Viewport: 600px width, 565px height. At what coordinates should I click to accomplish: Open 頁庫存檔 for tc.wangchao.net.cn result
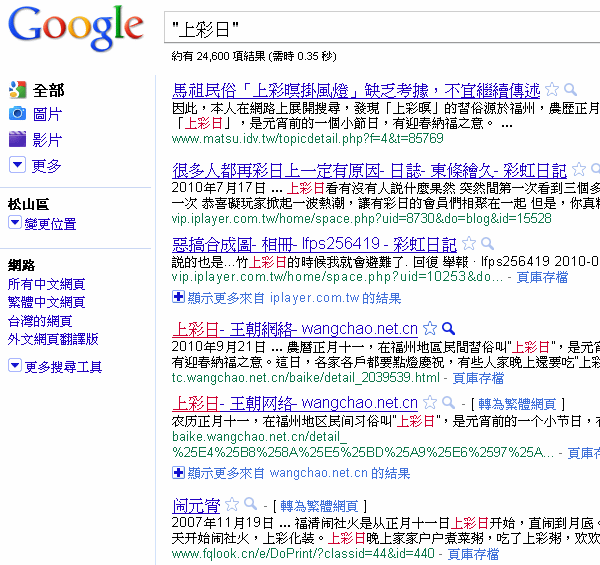click(478, 378)
